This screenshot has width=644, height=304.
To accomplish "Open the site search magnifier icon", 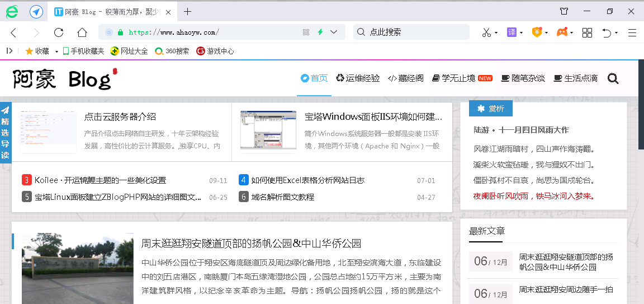I will (x=613, y=78).
